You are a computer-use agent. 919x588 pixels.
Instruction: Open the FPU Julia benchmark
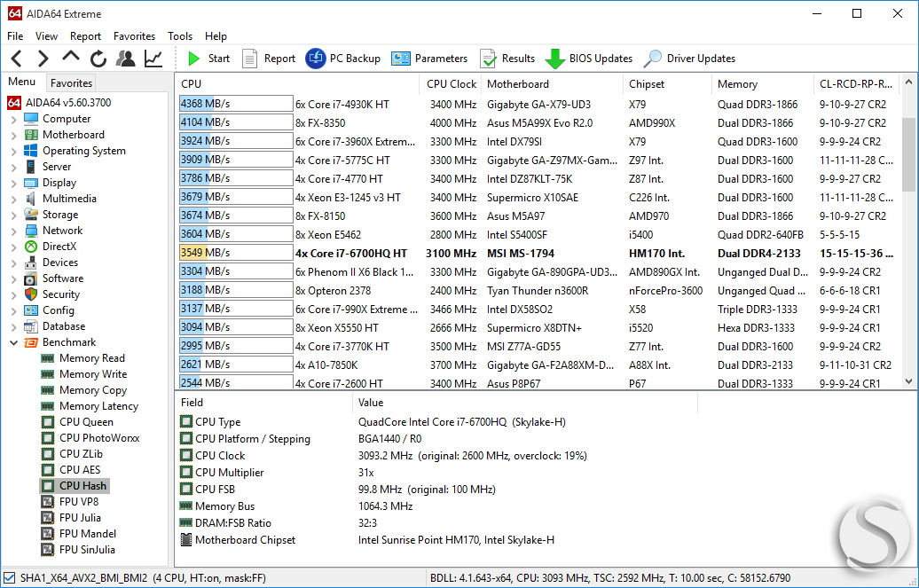coord(72,518)
